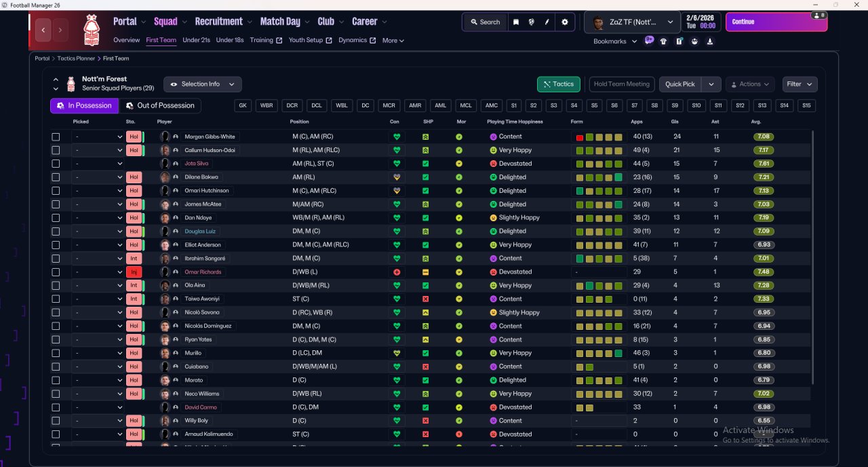Open the messages chat bubble icon
Image resolution: width=868 pixels, height=467 pixels.
pyautogui.click(x=649, y=41)
